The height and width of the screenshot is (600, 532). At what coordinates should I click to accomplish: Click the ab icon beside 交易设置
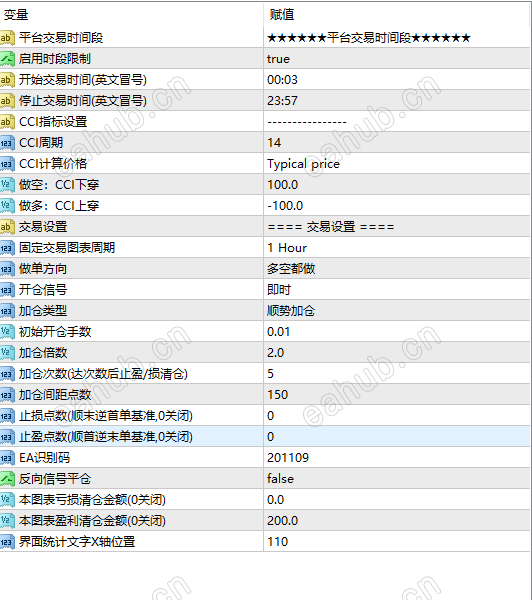pos(7,227)
